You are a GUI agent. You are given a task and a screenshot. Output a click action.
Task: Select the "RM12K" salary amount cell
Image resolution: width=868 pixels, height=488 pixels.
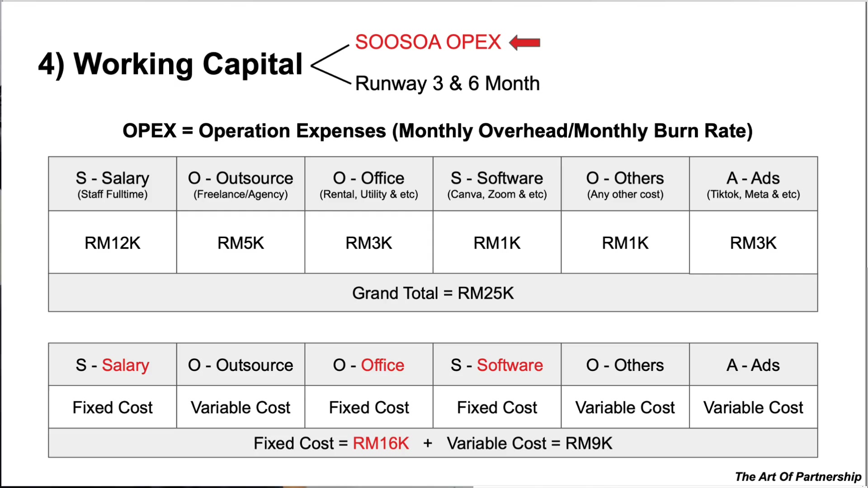[113, 243]
